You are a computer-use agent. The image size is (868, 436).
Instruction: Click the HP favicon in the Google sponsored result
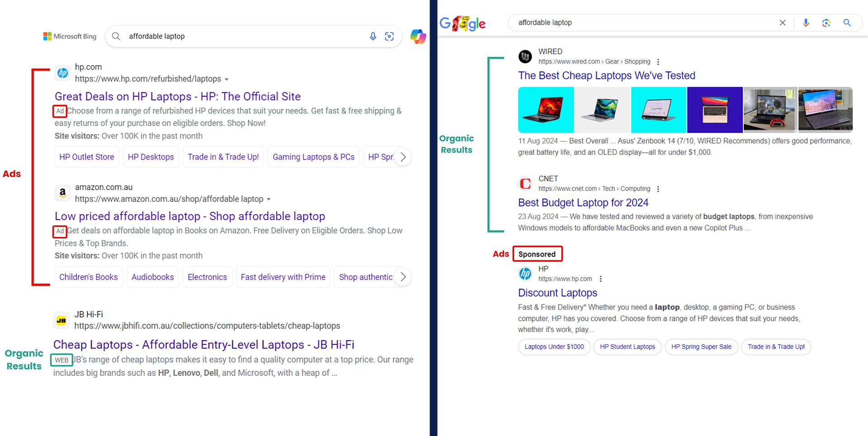(525, 273)
